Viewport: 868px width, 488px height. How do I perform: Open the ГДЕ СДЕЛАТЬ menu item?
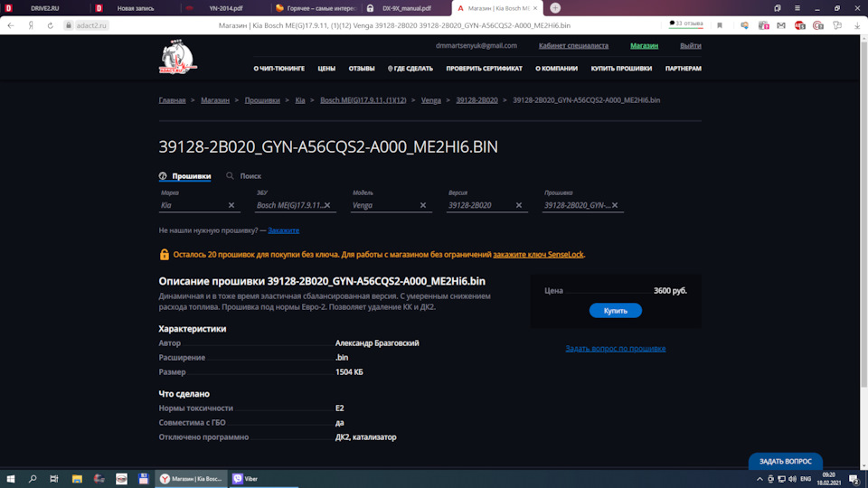(x=410, y=69)
